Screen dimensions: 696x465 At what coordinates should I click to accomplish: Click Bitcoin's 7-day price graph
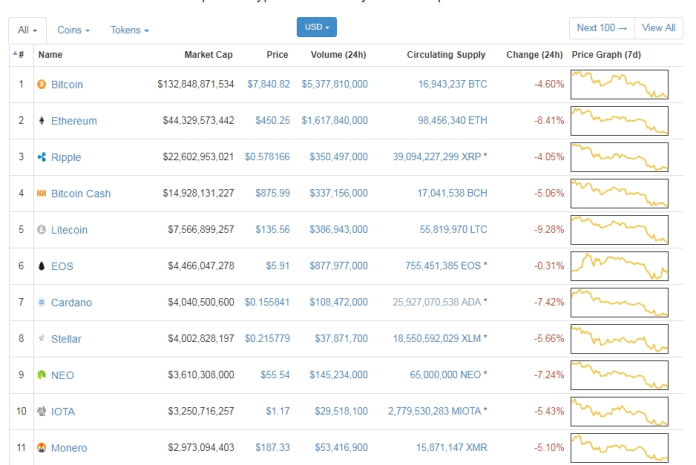pos(619,84)
